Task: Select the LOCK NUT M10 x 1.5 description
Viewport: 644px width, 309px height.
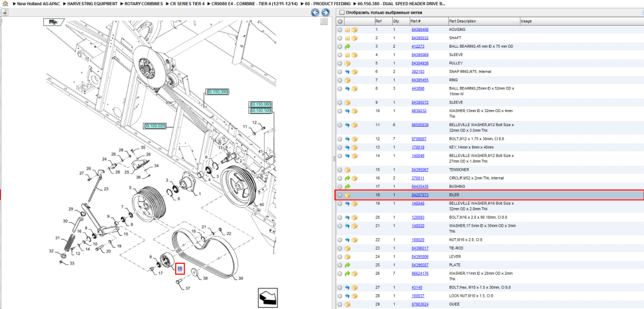Action: coord(471,296)
